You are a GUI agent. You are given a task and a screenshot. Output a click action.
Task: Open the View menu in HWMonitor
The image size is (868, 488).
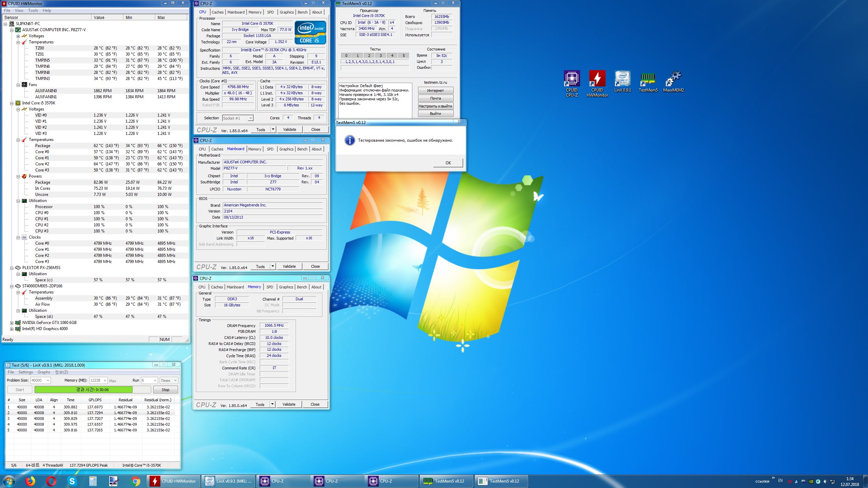[x=19, y=11]
